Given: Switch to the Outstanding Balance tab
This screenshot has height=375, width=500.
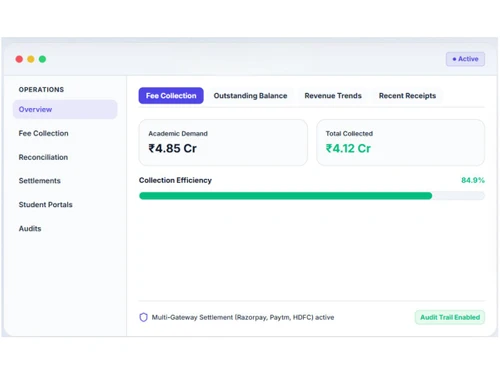Looking at the screenshot, I should [250, 96].
